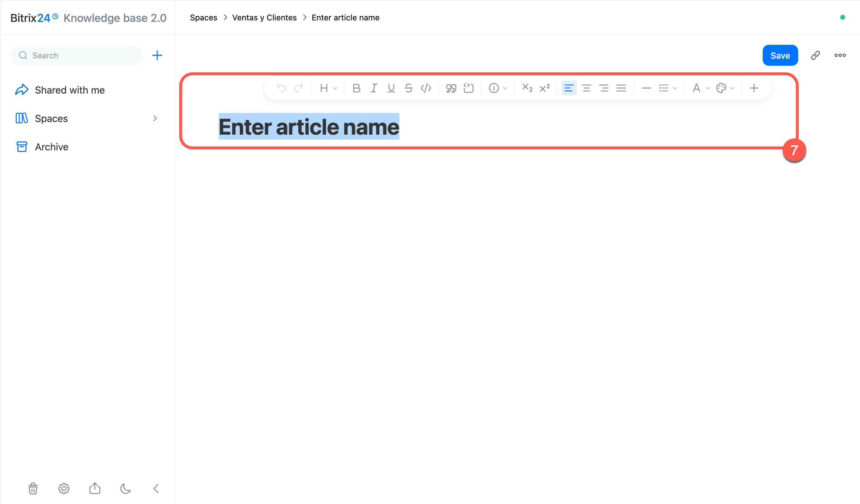Open the list type dropdown

[668, 88]
